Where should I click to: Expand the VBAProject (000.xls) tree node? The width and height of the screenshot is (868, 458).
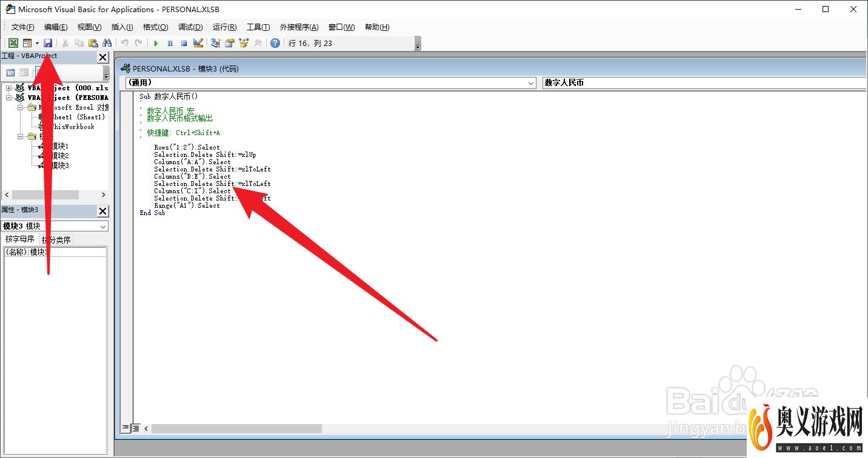[x=9, y=88]
